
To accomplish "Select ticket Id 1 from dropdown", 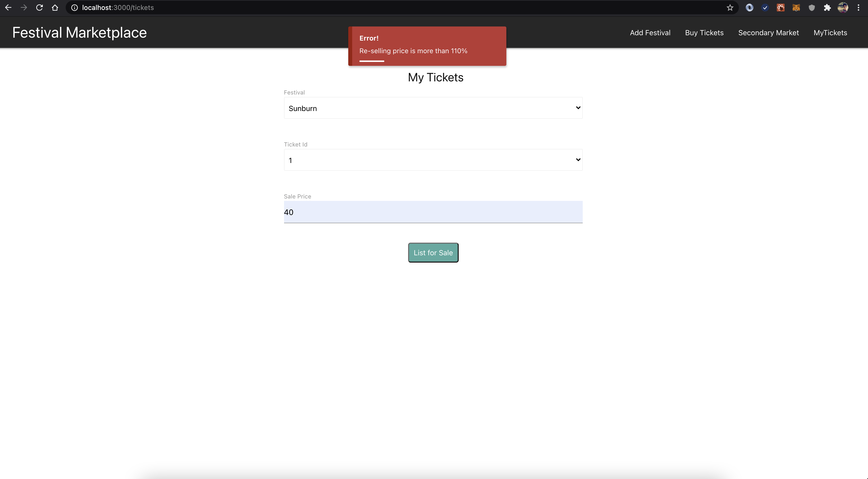I will coord(433,160).
